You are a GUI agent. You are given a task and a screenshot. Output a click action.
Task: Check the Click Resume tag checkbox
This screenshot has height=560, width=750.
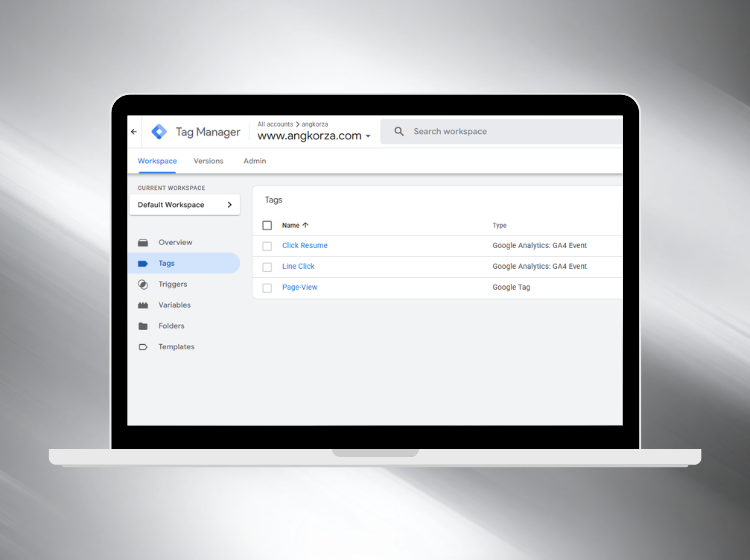pyautogui.click(x=267, y=246)
